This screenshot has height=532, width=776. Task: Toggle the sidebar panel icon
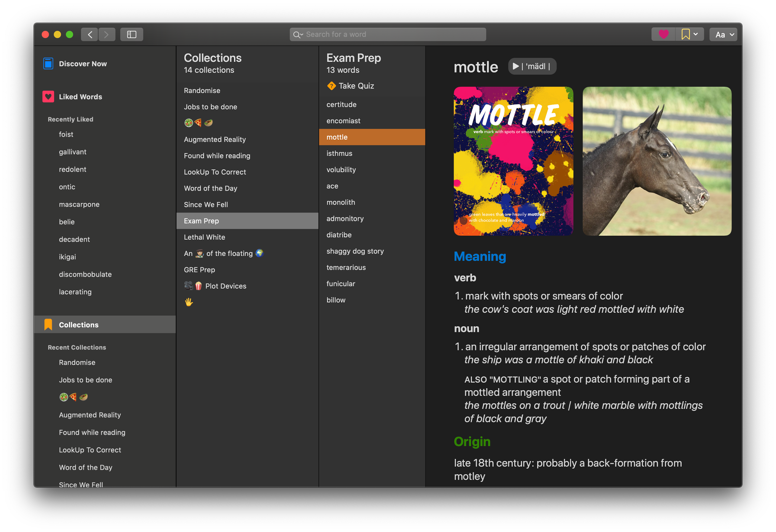coord(131,34)
